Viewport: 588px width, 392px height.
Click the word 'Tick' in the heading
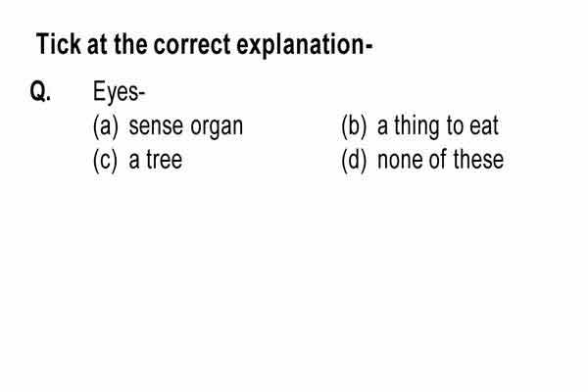point(58,44)
